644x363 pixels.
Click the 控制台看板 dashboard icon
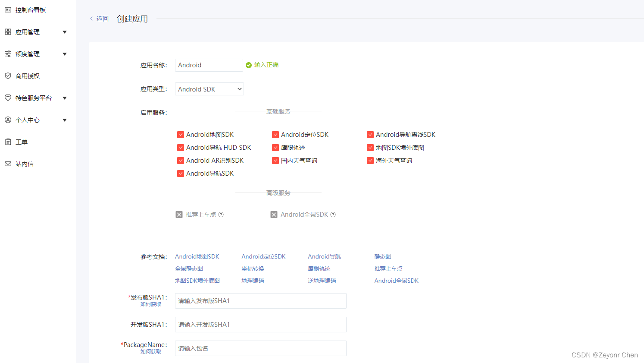point(7,9)
